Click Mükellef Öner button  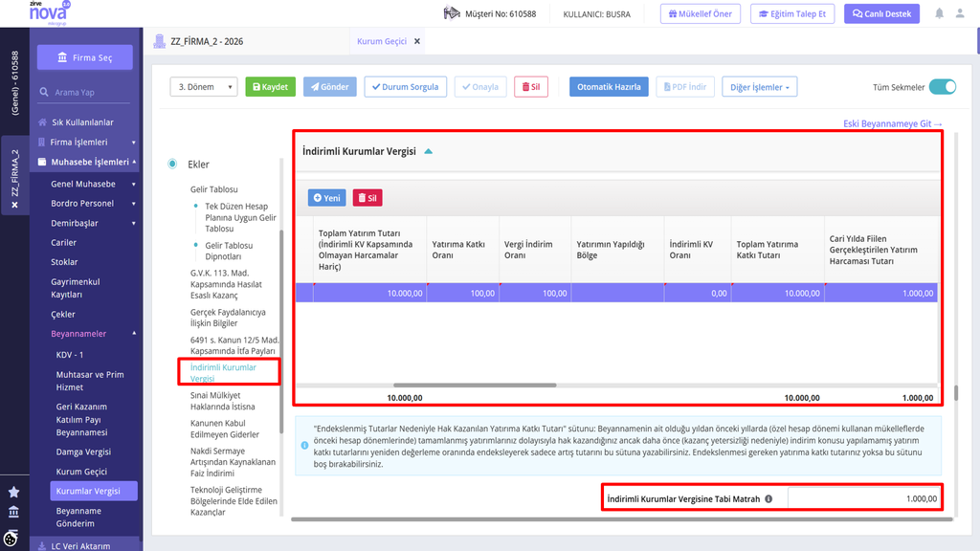click(x=700, y=13)
